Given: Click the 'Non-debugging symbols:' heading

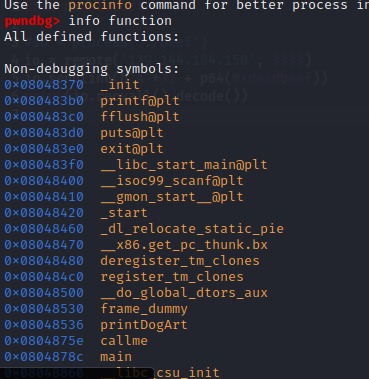Looking at the screenshot, I should coord(92,69).
